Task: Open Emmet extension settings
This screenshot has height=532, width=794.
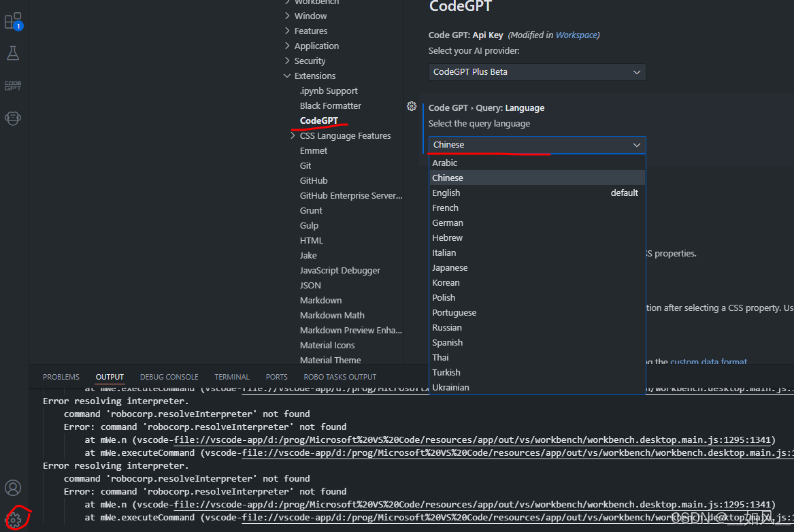Action: click(314, 151)
